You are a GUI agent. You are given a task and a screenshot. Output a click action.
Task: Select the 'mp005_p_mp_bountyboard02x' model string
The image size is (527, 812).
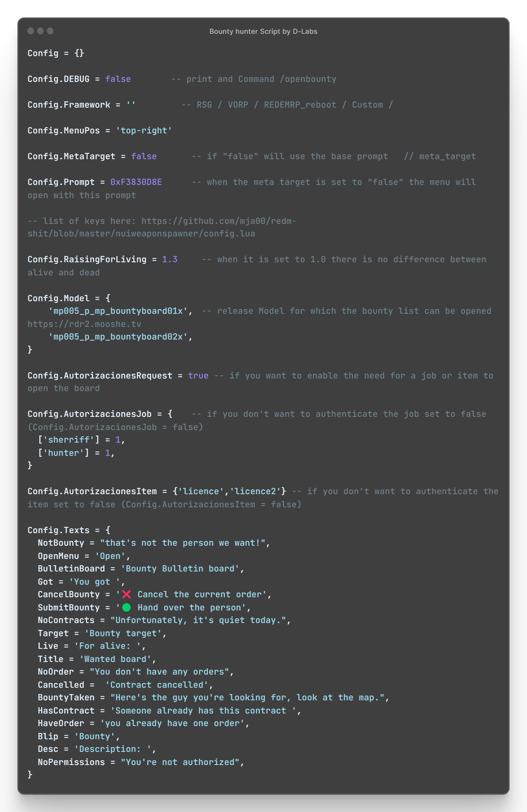coord(118,337)
